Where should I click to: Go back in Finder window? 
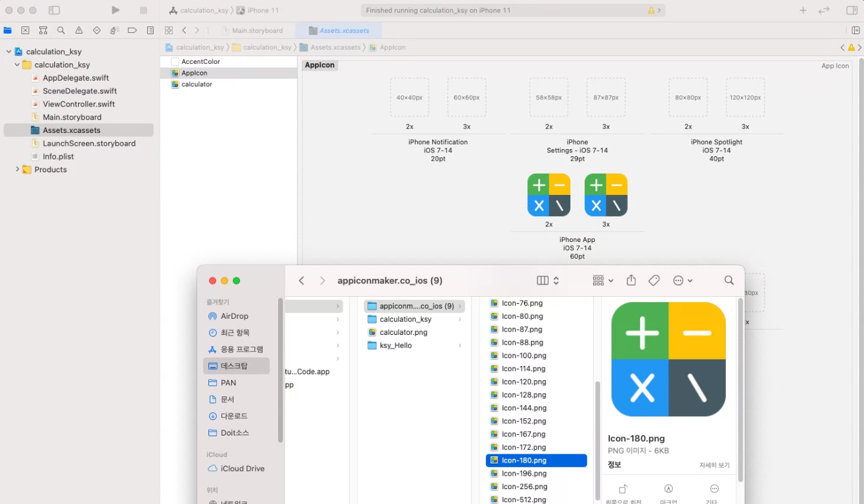coord(301,281)
